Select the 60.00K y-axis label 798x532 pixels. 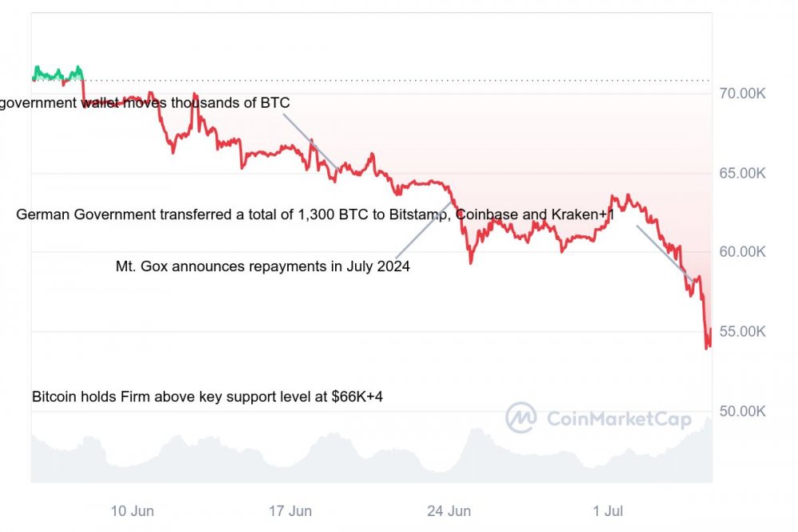[x=741, y=252]
